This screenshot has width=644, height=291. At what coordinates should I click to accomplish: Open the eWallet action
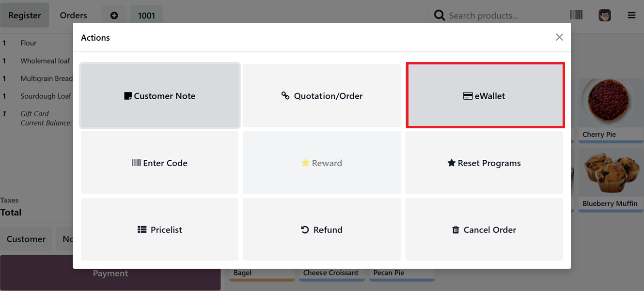click(484, 95)
